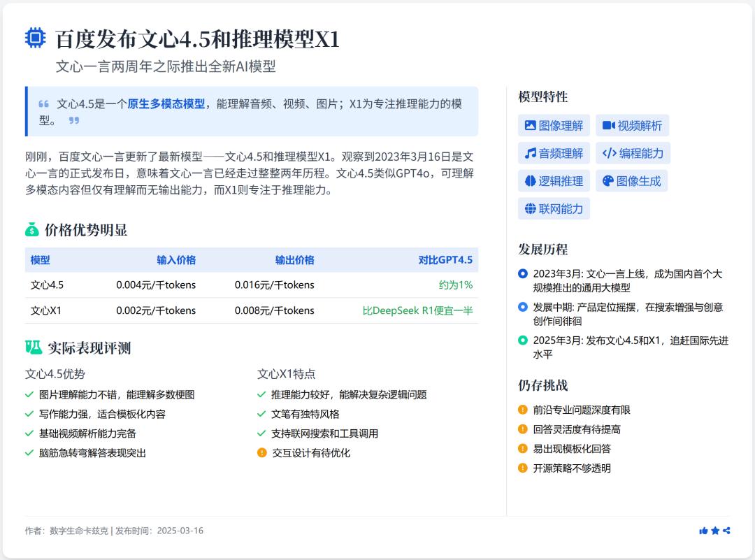
Task: Click the 仍存挑战 sidebar heading
Action: (542, 385)
